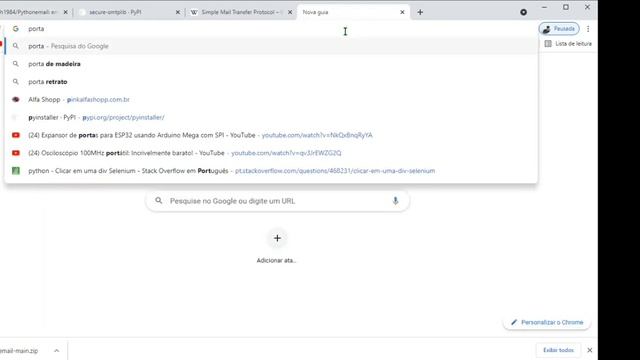Click the YouTube icon for Expansor de portas

[16, 135]
